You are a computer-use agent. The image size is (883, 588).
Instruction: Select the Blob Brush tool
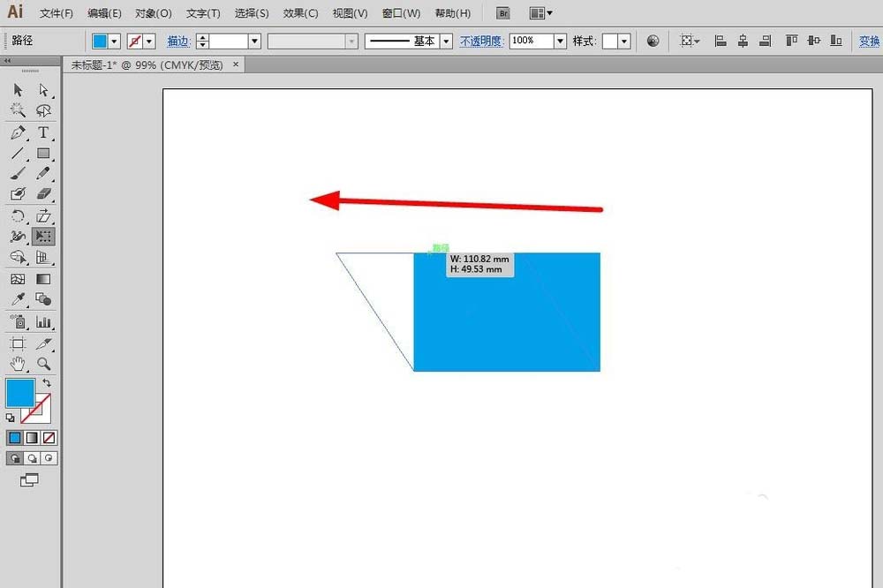[18, 193]
